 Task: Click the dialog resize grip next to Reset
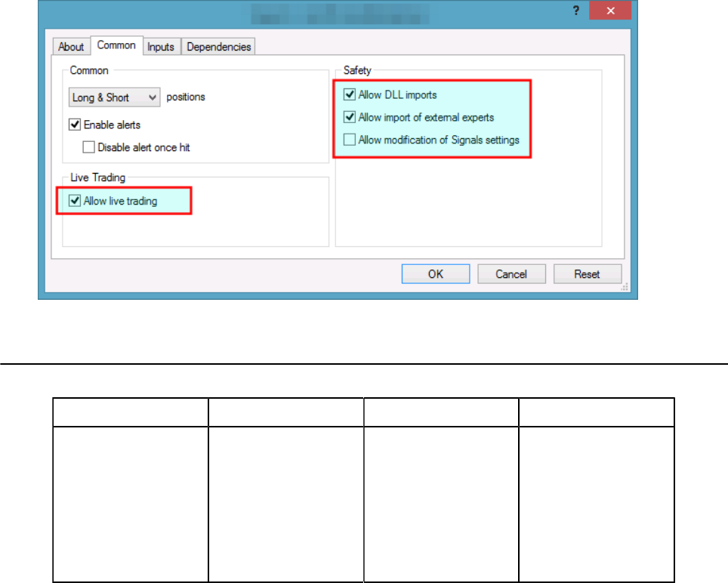pyautogui.click(x=625, y=287)
